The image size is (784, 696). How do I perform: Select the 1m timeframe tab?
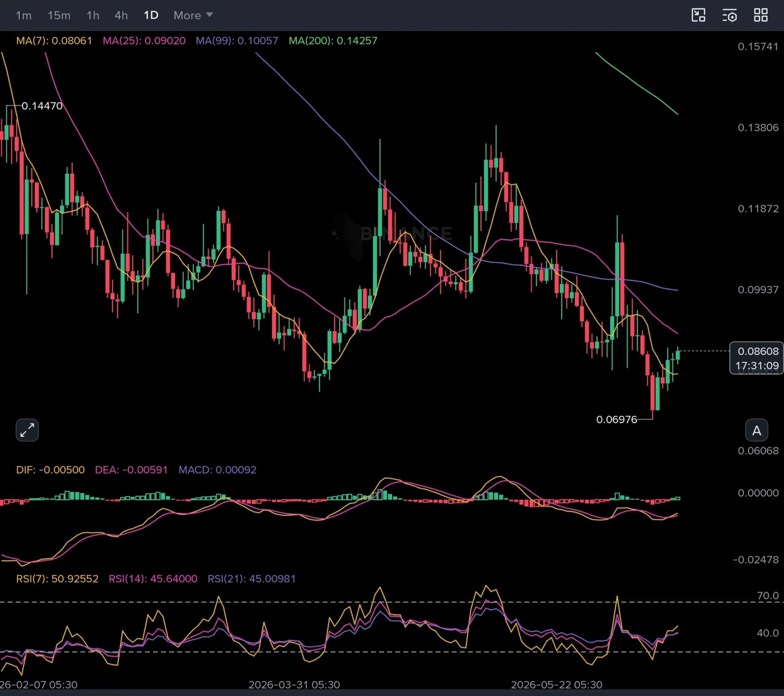click(x=23, y=15)
